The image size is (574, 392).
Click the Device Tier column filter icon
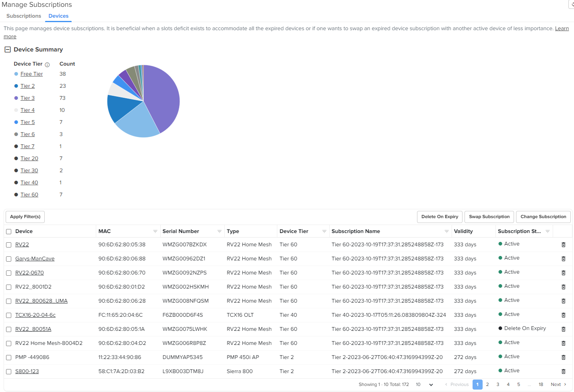pos(324,231)
